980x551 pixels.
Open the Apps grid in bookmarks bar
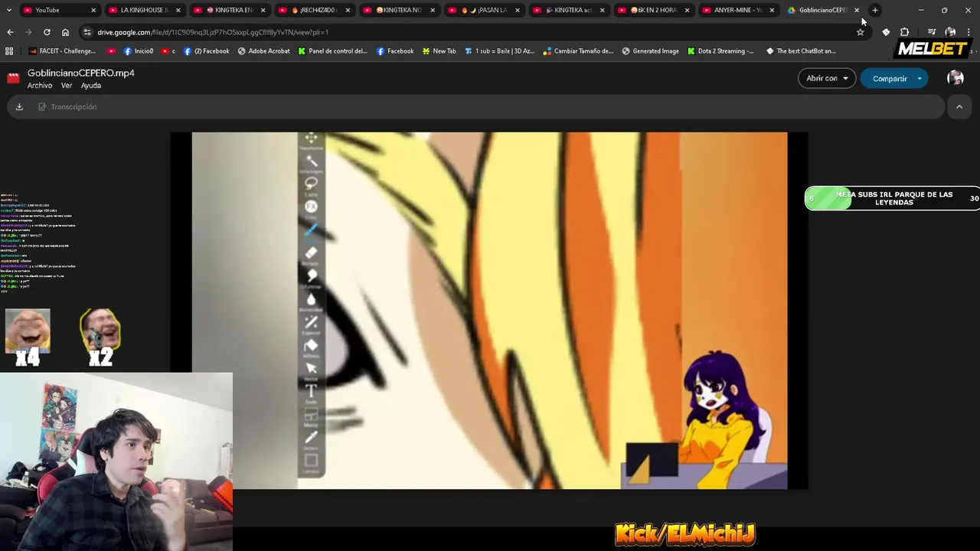coord(9,51)
